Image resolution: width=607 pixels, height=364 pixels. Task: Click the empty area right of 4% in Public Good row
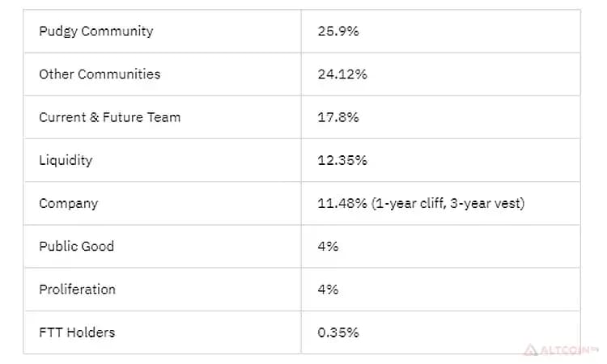coord(459,247)
